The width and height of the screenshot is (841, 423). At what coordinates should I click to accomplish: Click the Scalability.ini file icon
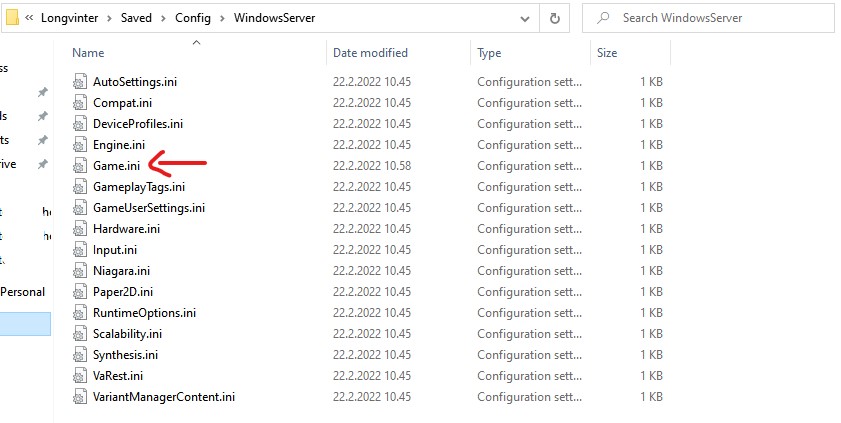click(x=81, y=334)
